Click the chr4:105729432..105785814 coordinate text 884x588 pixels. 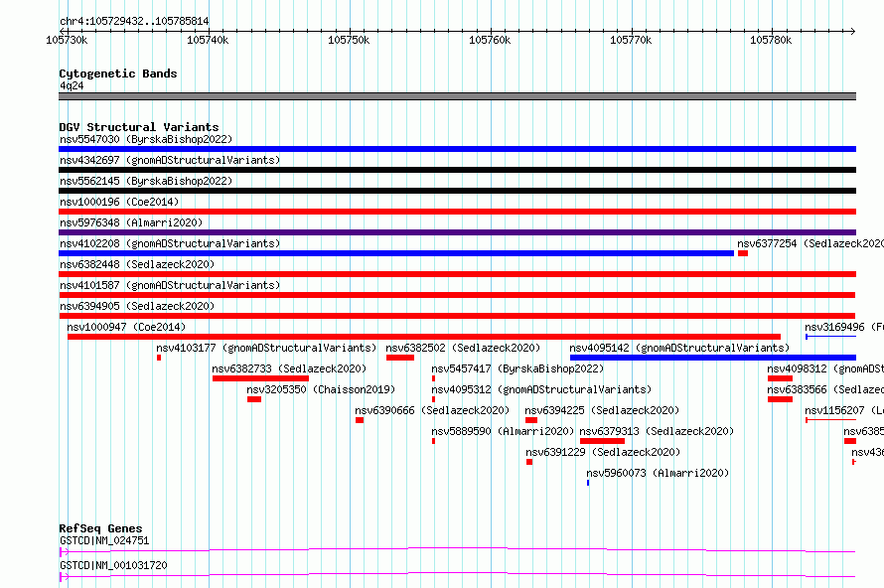134,21
